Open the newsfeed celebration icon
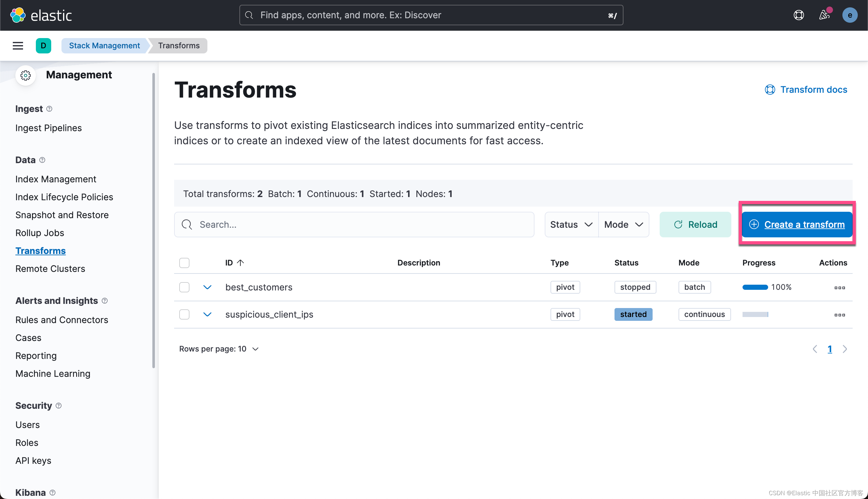 tap(824, 15)
